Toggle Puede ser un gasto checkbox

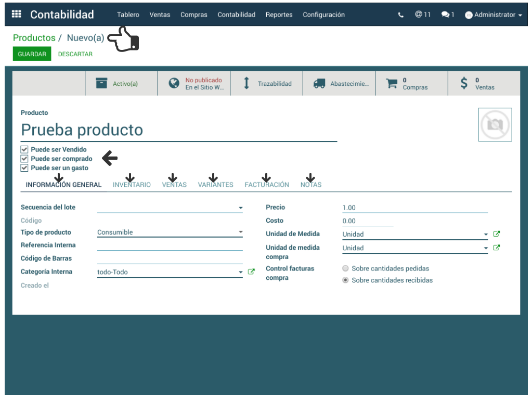(24, 168)
